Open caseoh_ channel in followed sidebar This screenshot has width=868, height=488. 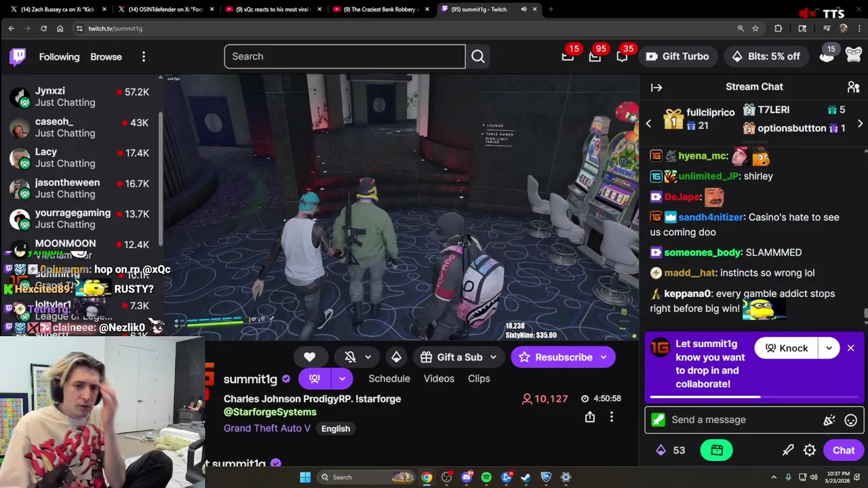(x=81, y=127)
